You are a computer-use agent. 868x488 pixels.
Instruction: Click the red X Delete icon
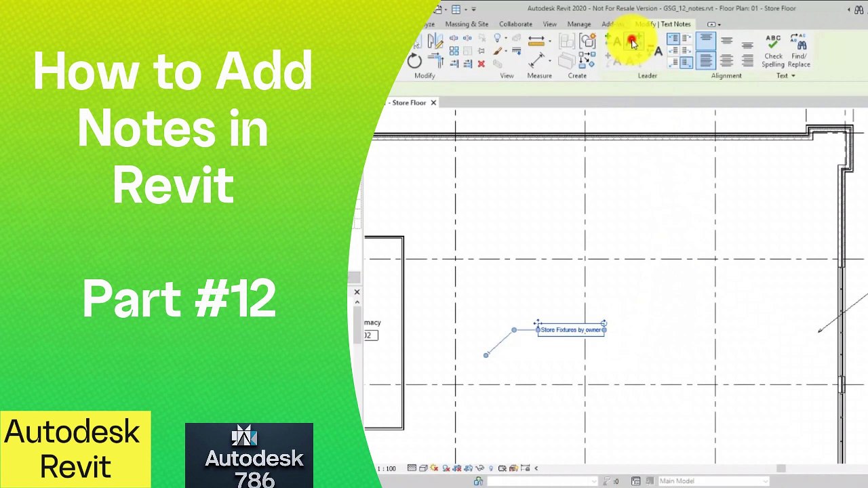point(481,64)
